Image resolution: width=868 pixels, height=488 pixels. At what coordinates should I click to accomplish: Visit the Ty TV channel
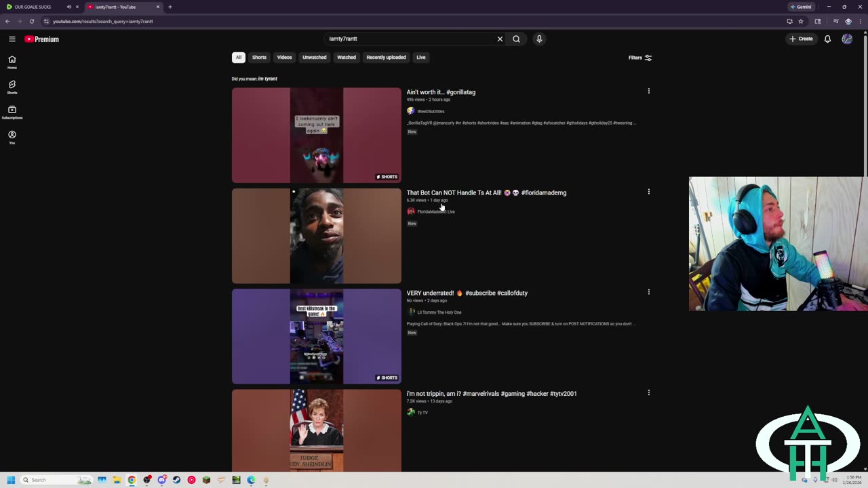(422, 413)
